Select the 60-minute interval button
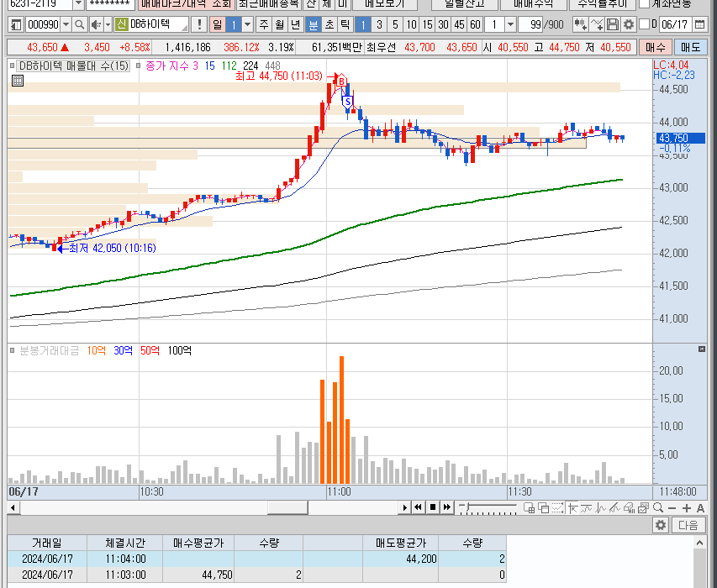The image size is (717, 588). tap(475, 24)
